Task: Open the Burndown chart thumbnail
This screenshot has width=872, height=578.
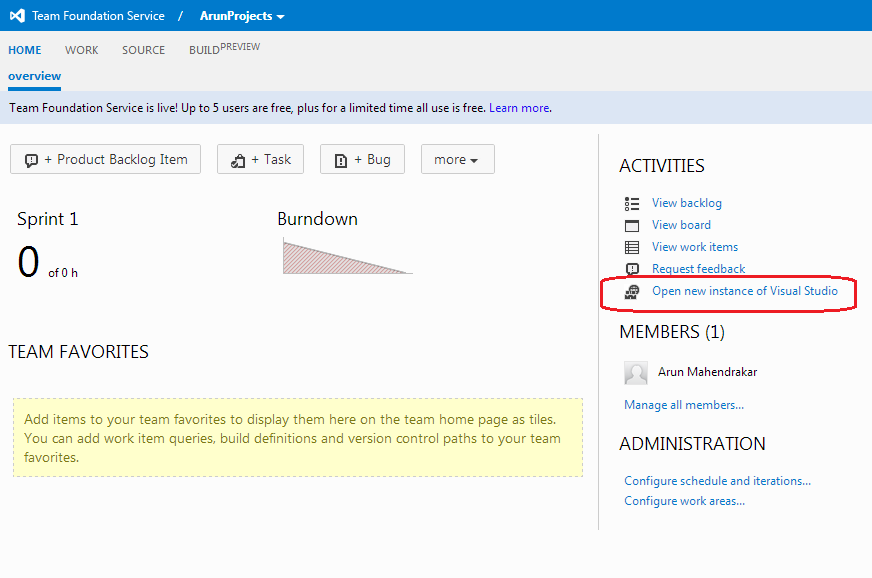Action: pos(348,256)
